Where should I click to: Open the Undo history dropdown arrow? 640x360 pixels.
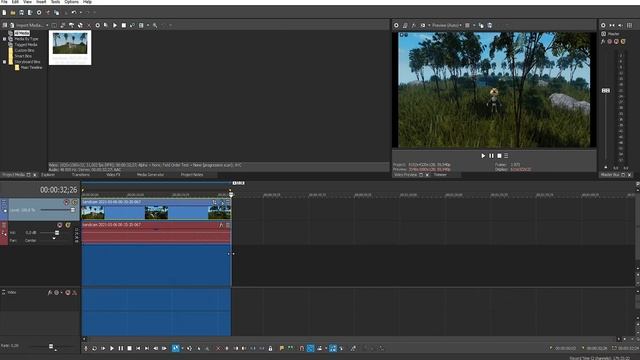tap(80, 13)
